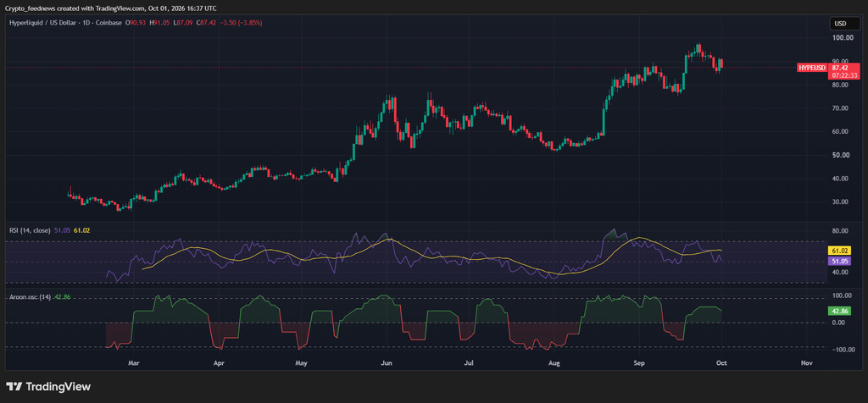Open the USD currency selector

pos(840,23)
